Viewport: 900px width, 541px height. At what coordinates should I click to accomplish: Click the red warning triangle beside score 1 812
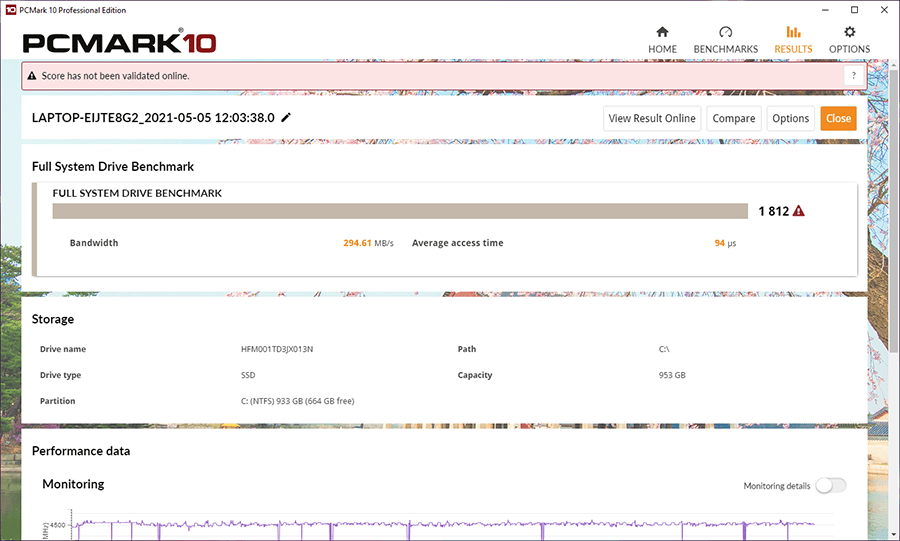click(x=798, y=211)
